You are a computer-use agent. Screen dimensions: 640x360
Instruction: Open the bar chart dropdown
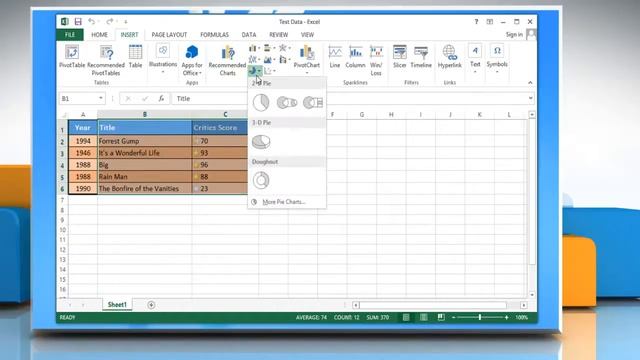(x=269, y=49)
